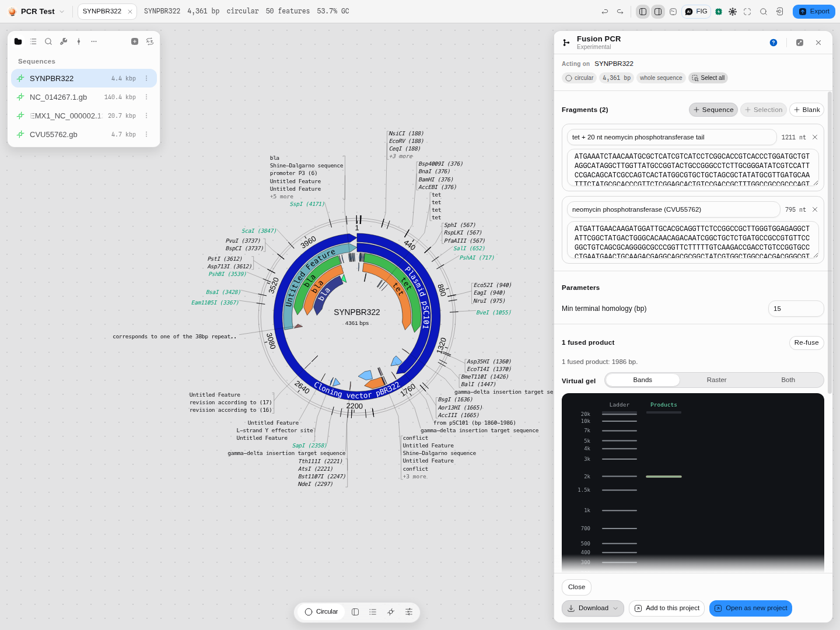Viewport: 840px width, 630px height.
Task: Click the undo arrow in the top toolbar
Action: (605, 12)
